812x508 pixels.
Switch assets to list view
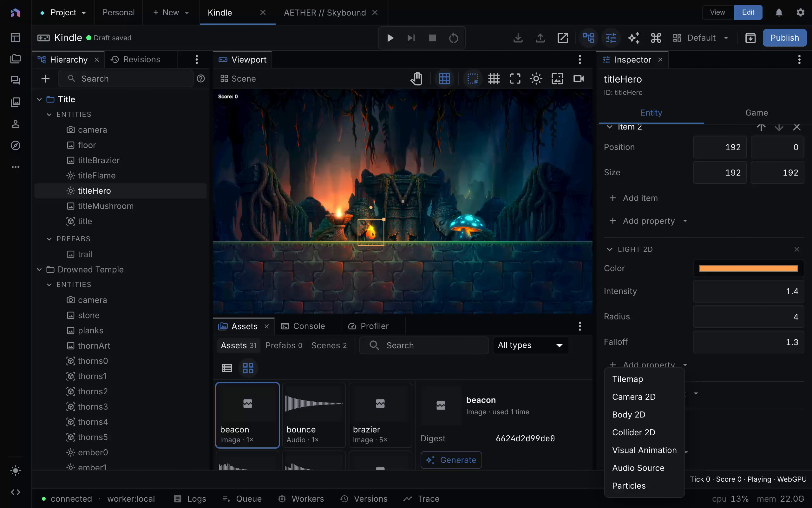pyautogui.click(x=227, y=368)
